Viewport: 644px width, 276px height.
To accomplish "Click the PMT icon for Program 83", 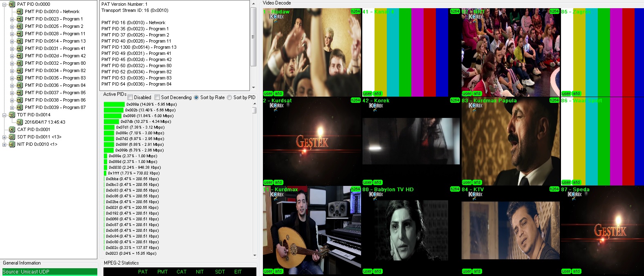I will (19, 78).
